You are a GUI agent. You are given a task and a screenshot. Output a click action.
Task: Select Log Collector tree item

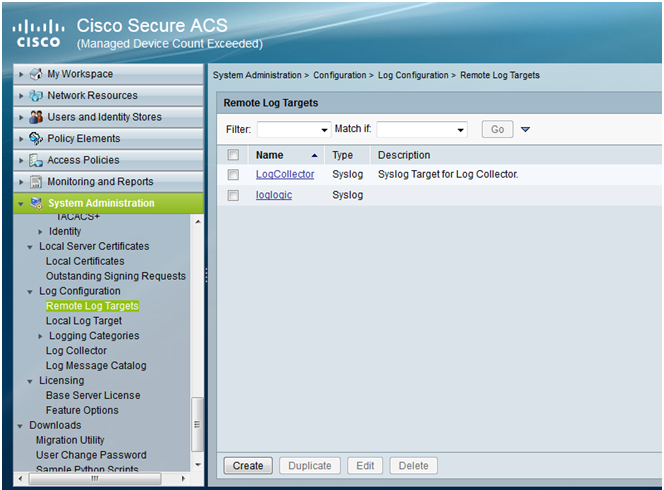tap(76, 351)
